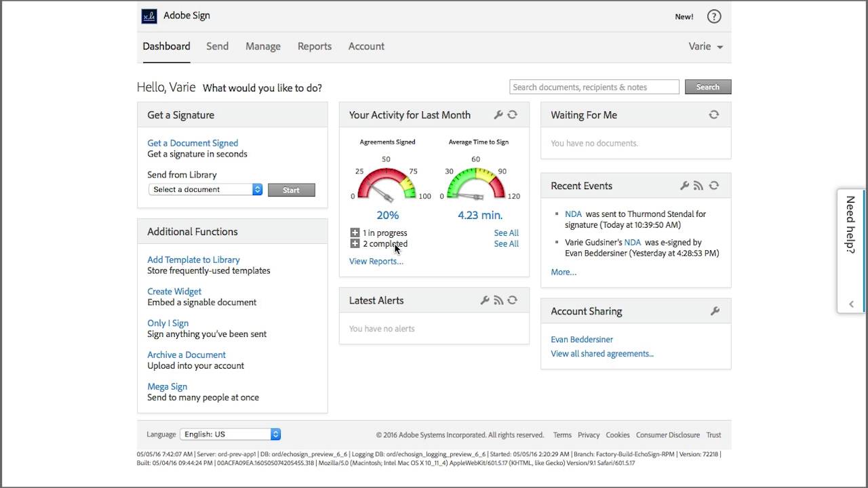
Task: Click the View Reports link
Action: pyautogui.click(x=376, y=261)
